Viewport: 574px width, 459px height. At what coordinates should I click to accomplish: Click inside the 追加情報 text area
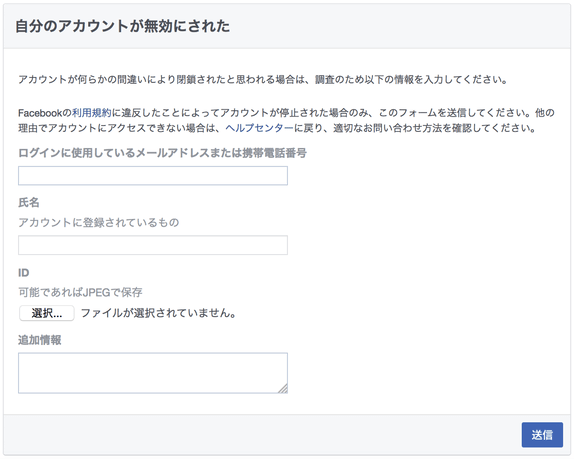click(x=153, y=373)
